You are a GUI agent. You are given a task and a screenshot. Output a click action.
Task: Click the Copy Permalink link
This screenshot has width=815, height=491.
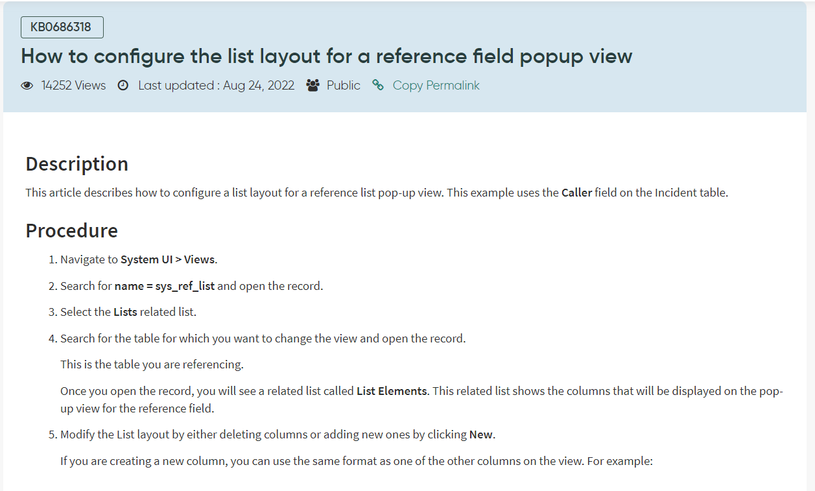click(x=436, y=85)
